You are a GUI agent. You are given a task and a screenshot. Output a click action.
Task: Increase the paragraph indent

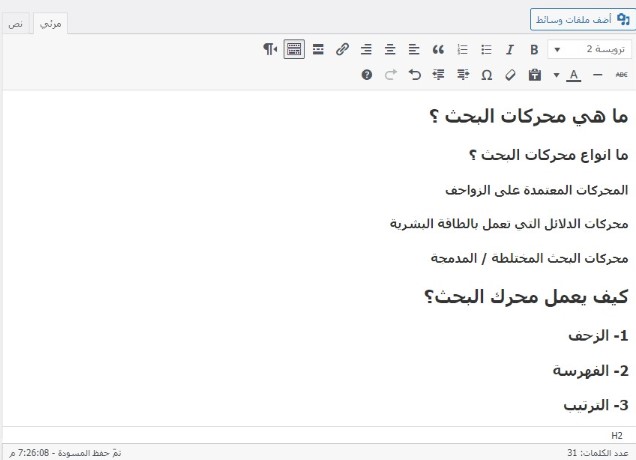pyautogui.click(x=438, y=75)
